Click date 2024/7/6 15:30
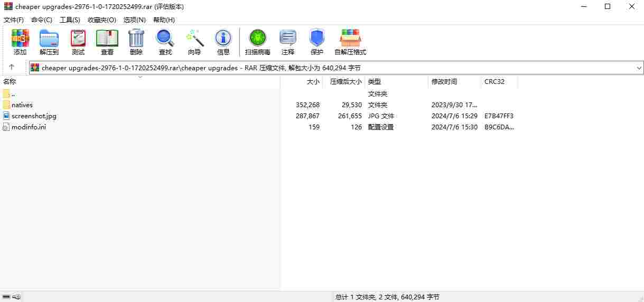This screenshot has width=644, height=302. pyautogui.click(x=454, y=127)
